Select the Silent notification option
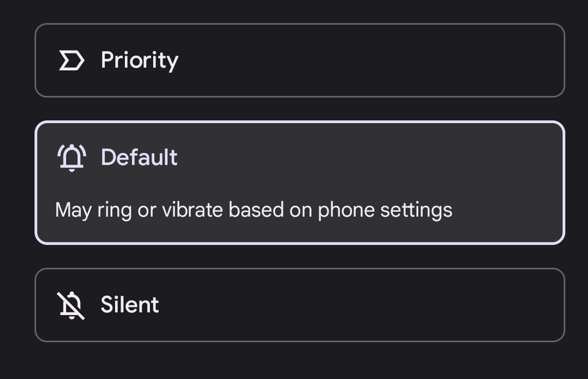The height and width of the screenshot is (379, 588). [x=300, y=305]
